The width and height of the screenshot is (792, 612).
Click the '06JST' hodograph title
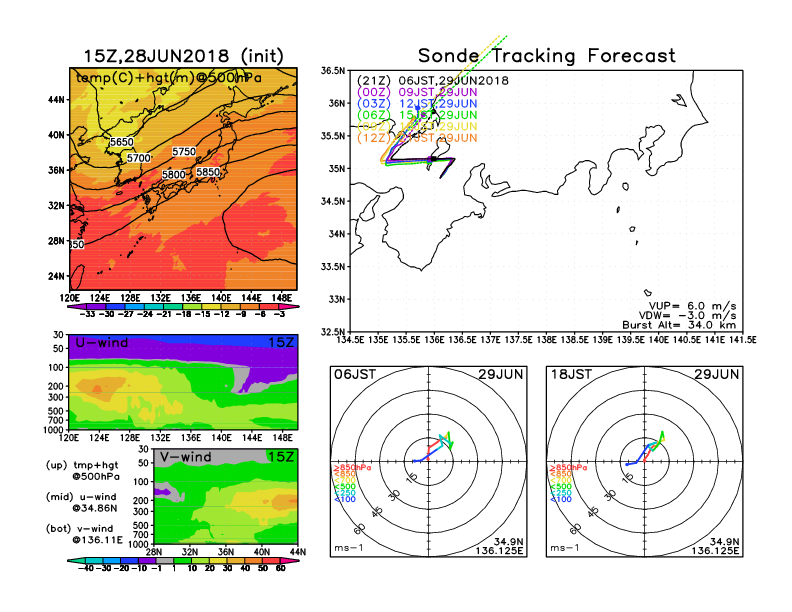coord(355,374)
